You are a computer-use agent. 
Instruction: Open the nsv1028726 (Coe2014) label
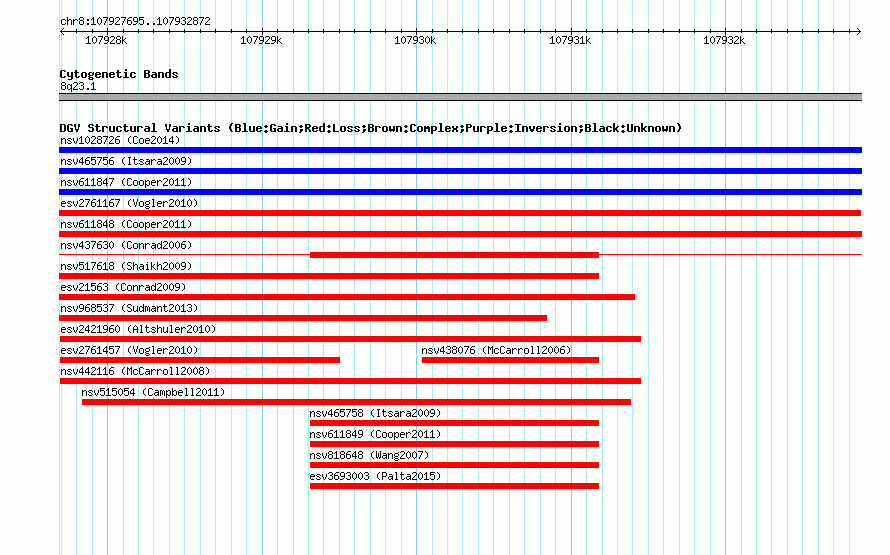120,140
